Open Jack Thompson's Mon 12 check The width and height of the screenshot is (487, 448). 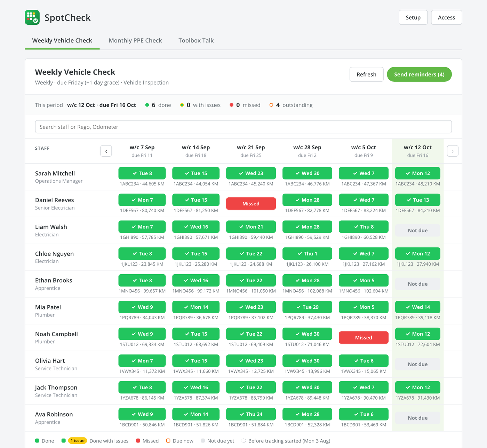pos(417,387)
